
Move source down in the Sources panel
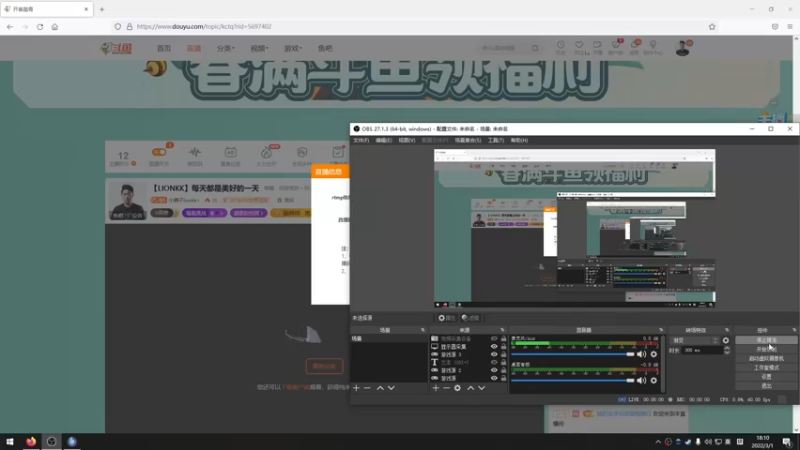[482, 388]
